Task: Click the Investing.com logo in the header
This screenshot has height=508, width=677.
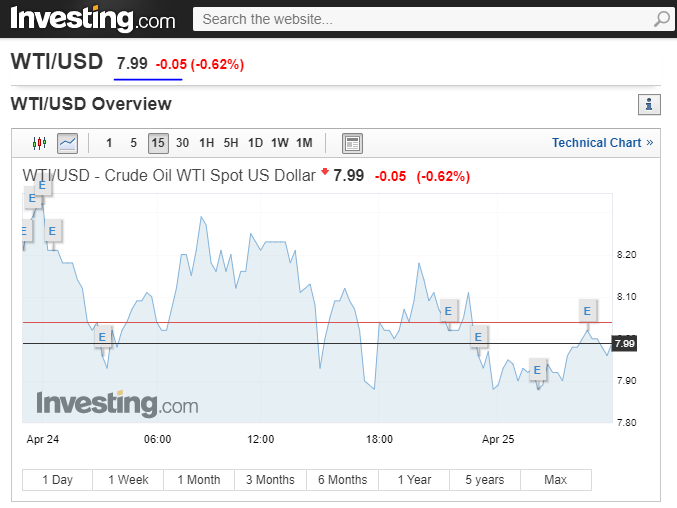Action: click(93, 19)
